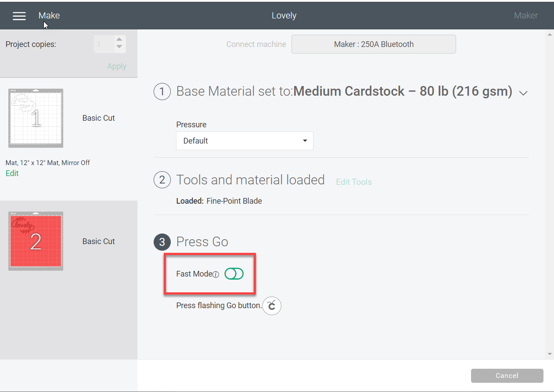Click Edit Tools next to loaded tools
Screen dimensions: 554x392
click(x=353, y=182)
